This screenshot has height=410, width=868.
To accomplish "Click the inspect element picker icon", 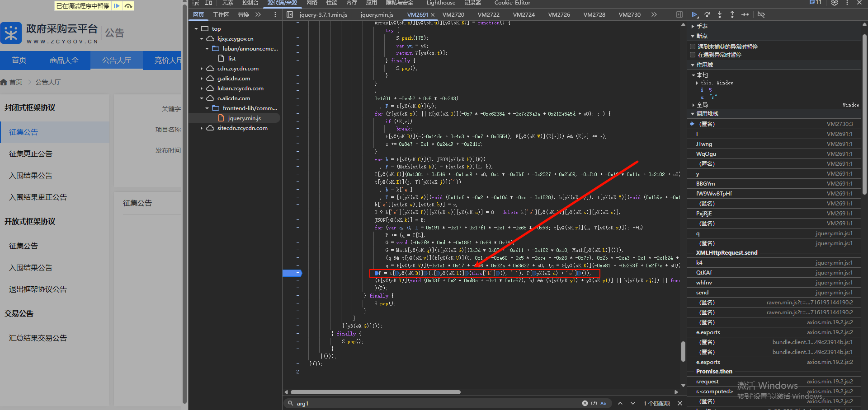I will [196, 3].
